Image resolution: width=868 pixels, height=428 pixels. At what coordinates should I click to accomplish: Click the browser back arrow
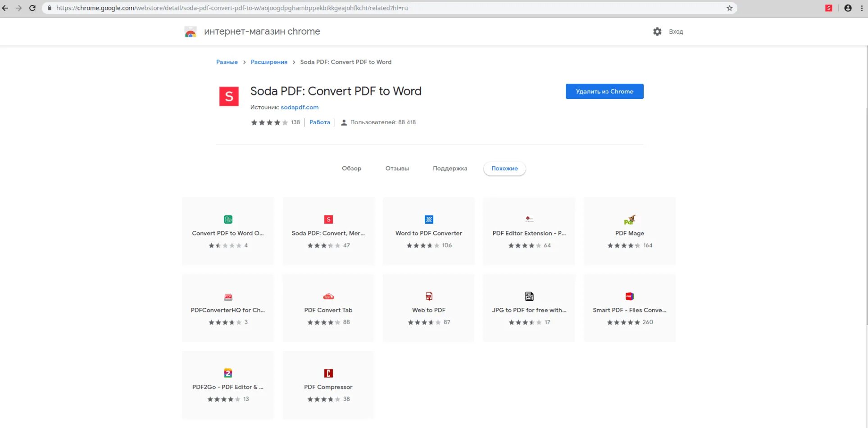click(x=5, y=8)
